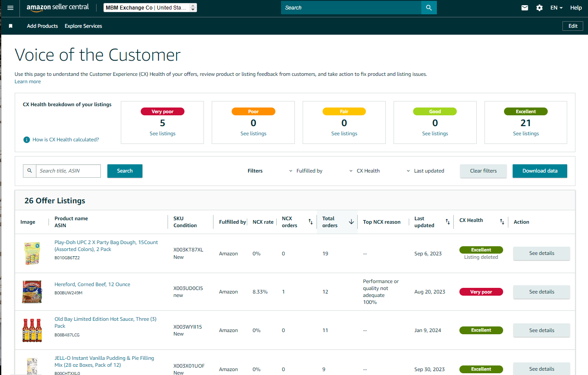This screenshot has width=588, height=375.
Task: See details for JELL-O Vanilla Pudding
Action: (542, 369)
